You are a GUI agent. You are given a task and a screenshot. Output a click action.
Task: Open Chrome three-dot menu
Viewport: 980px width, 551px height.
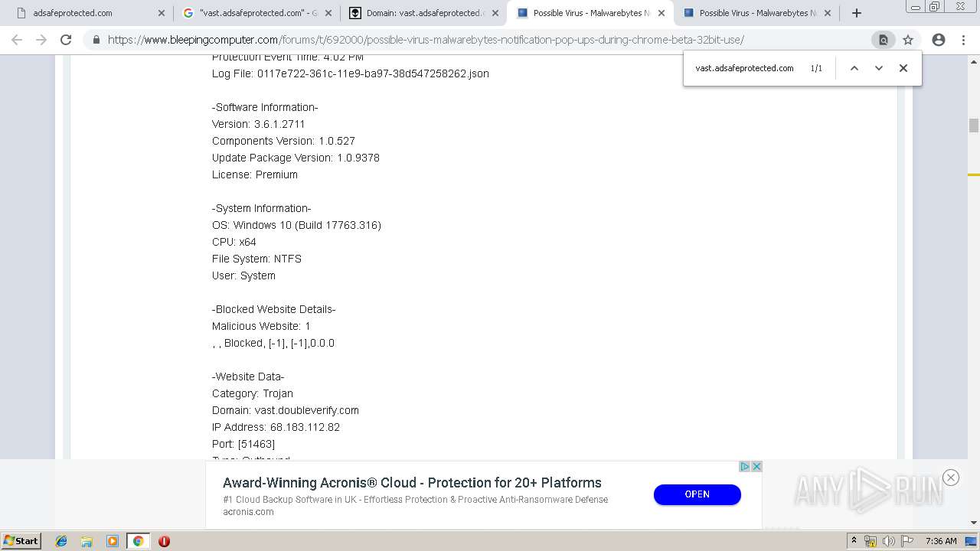[x=963, y=40]
